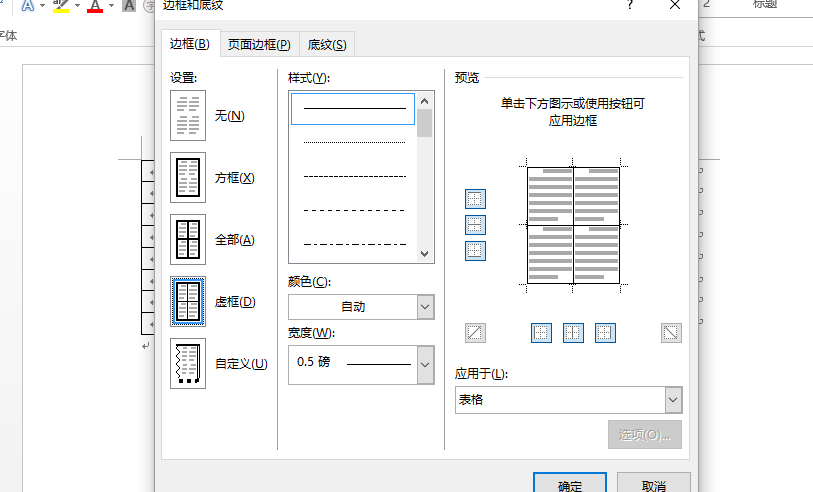Switch to the 边框(B) tab
This screenshot has height=492, width=813.
coord(190,44)
